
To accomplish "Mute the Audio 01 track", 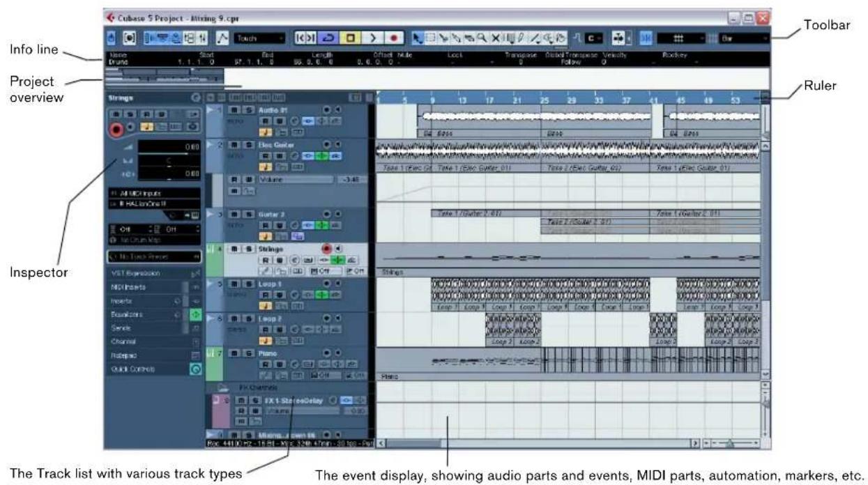I will [234, 109].
